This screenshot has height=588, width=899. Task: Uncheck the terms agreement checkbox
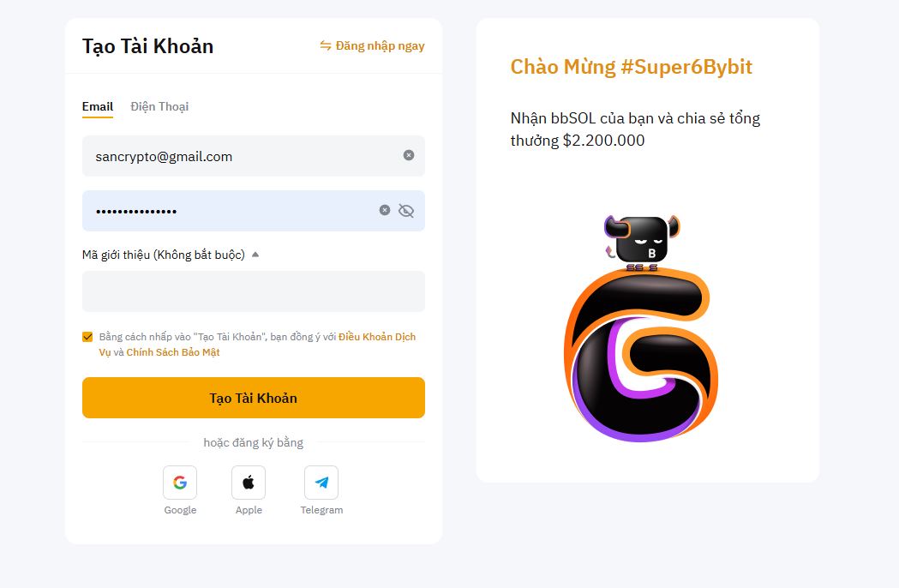click(87, 337)
